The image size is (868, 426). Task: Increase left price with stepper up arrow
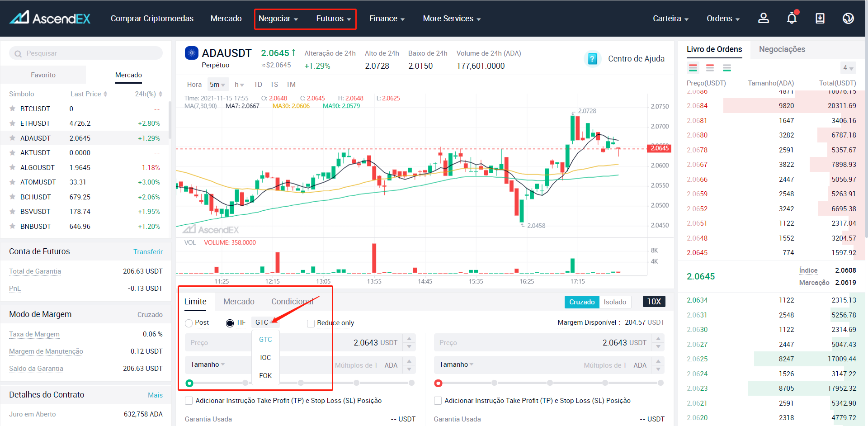tap(409, 338)
